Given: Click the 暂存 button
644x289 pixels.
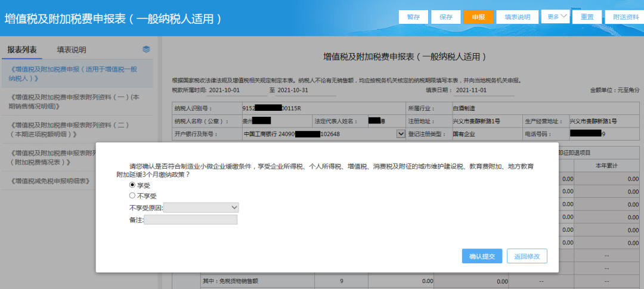Looking at the screenshot, I should (413, 17).
